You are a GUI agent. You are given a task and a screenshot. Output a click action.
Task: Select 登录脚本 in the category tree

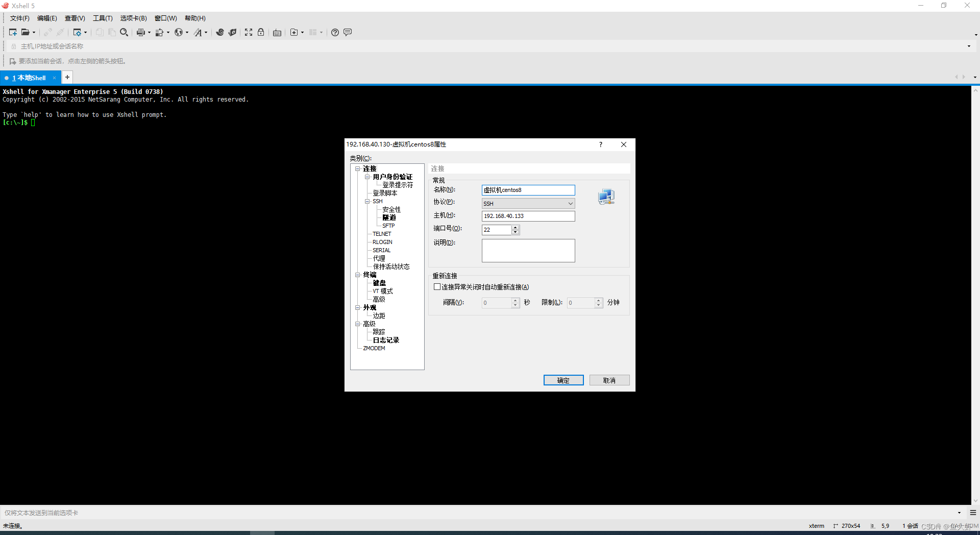click(385, 193)
